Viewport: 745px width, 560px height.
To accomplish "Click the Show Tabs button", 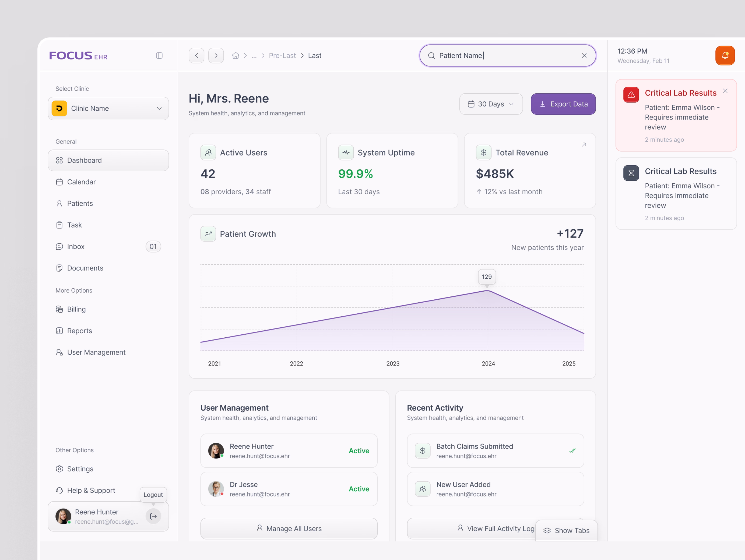I will coord(567,531).
